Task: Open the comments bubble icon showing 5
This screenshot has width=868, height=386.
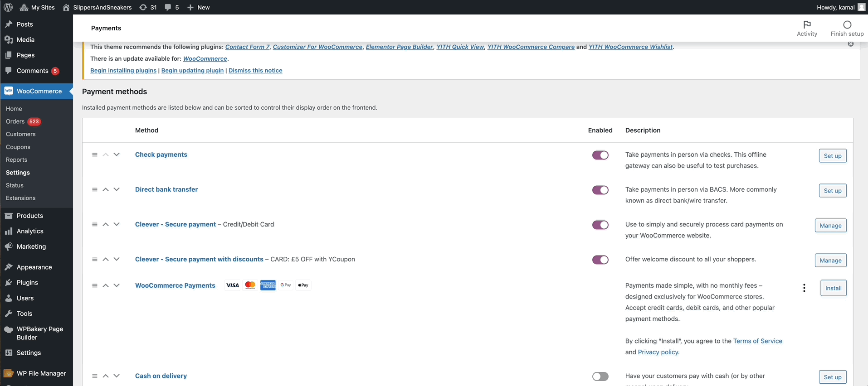Action: click(171, 7)
